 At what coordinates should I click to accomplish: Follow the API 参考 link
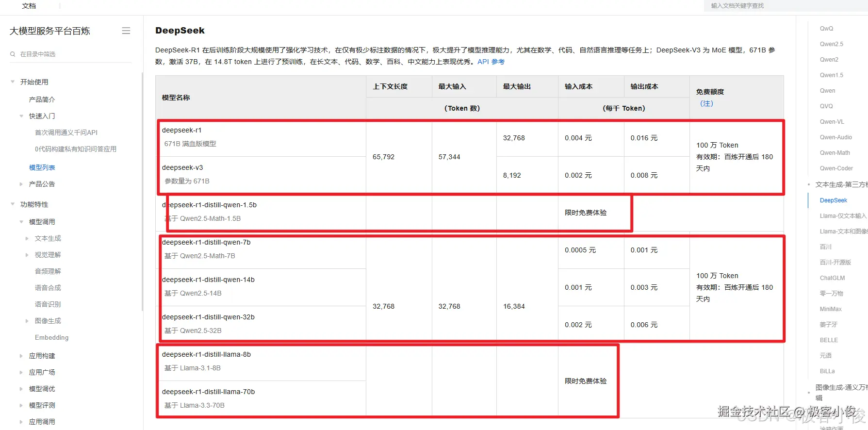click(x=491, y=62)
